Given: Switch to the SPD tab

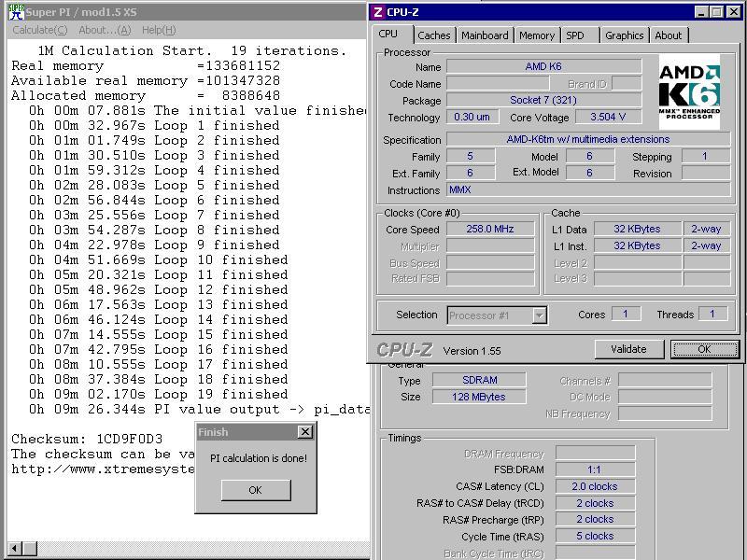Looking at the screenshot, I should pos(575,35).
